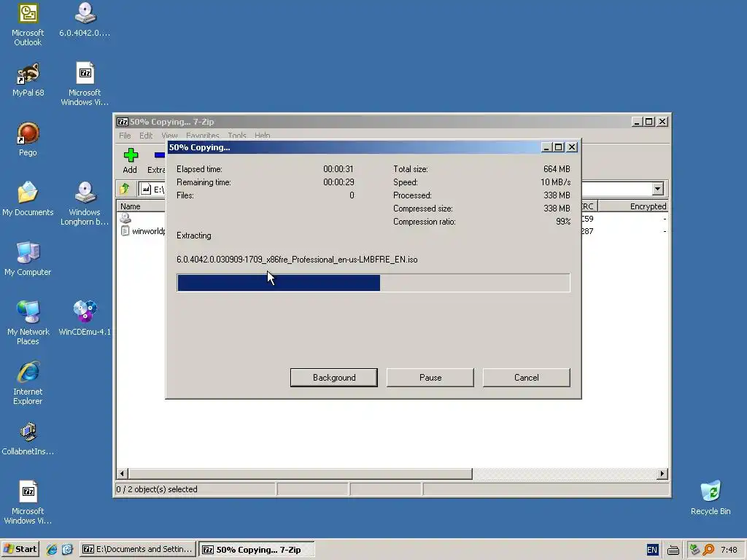Maximize the 50% Copying dialog

[559, 147]
